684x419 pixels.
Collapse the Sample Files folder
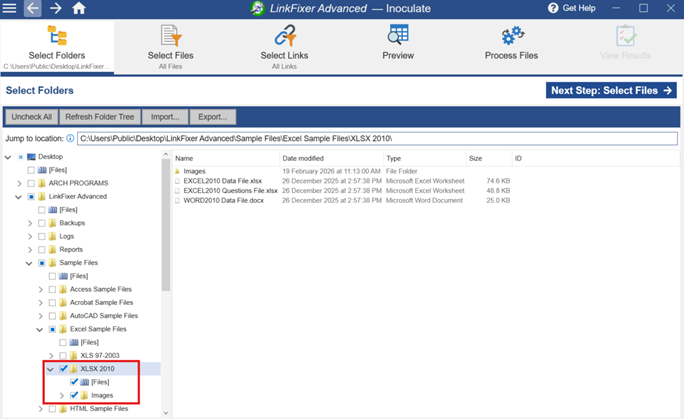tap(29, 263)
